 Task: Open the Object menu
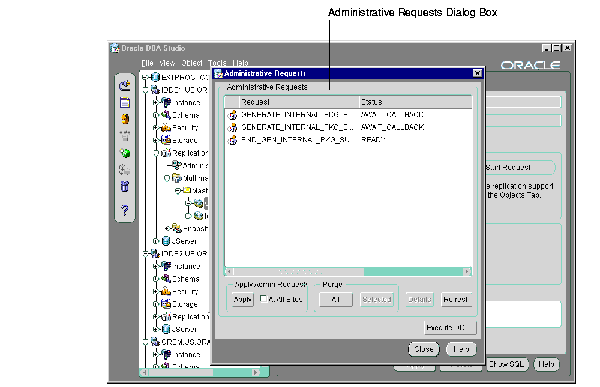pos(192,63)
